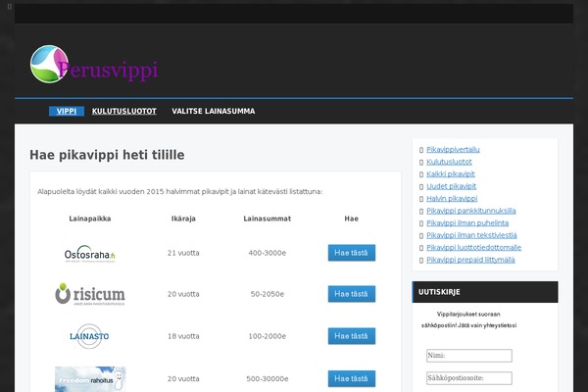Open Pikavippi ilman puhelinta link
Screen dimensions: 588x392
[x=467, y=223]
